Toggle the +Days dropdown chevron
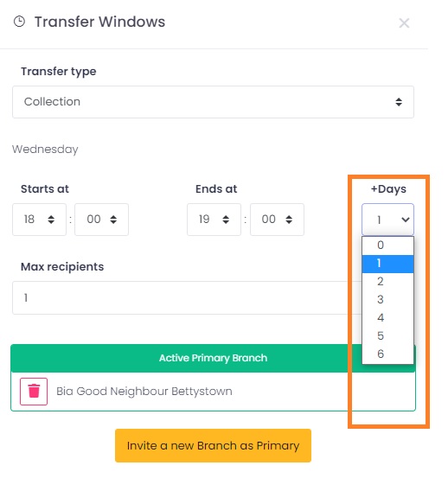Viewport: 448px width, 491px height. (405, 220)
